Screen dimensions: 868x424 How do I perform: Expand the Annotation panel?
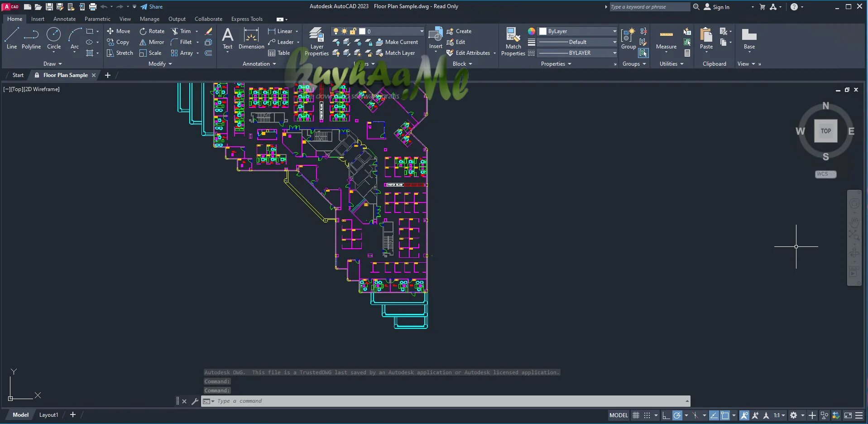pyautogui.click(x=259, y=64)
